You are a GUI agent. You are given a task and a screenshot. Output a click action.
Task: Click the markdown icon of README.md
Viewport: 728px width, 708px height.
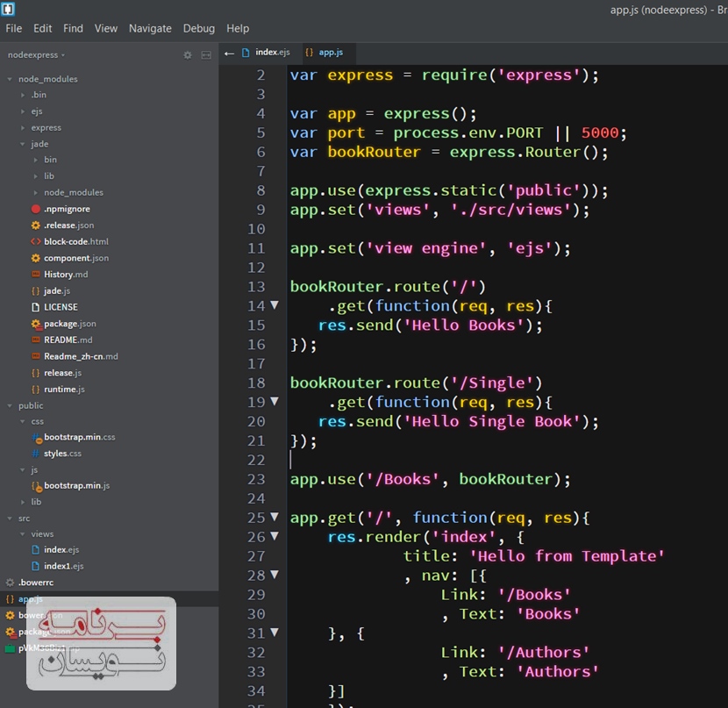[35, 340]
